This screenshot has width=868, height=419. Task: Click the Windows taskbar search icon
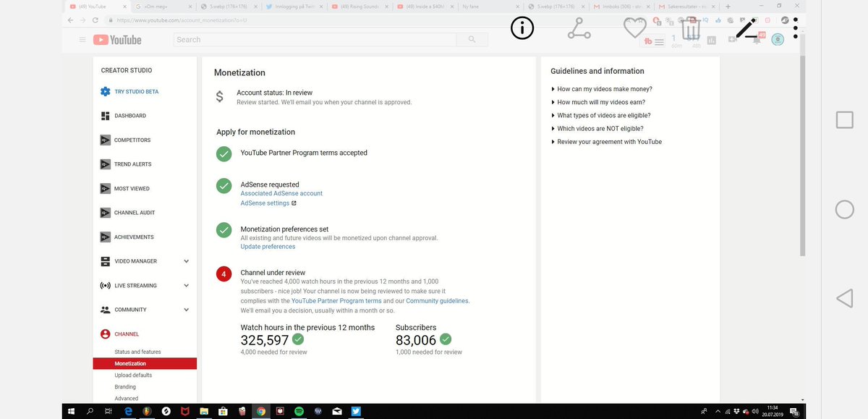[x=90, y=412]
